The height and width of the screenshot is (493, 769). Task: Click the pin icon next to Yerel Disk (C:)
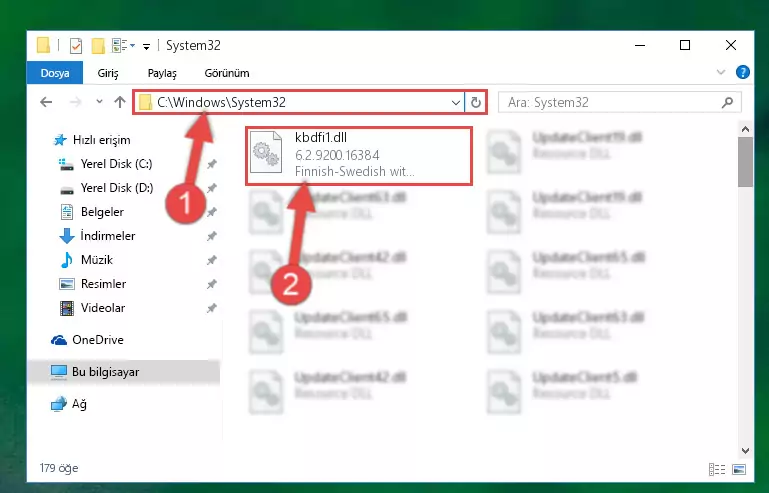[x=211, y=164]
